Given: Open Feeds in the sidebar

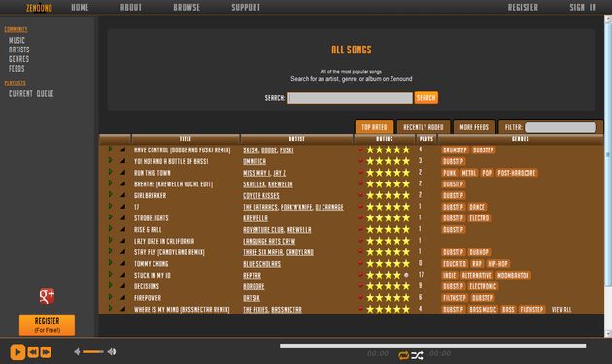Looking at the screenshot, I should pyautogui.click(x=17, y=68).
